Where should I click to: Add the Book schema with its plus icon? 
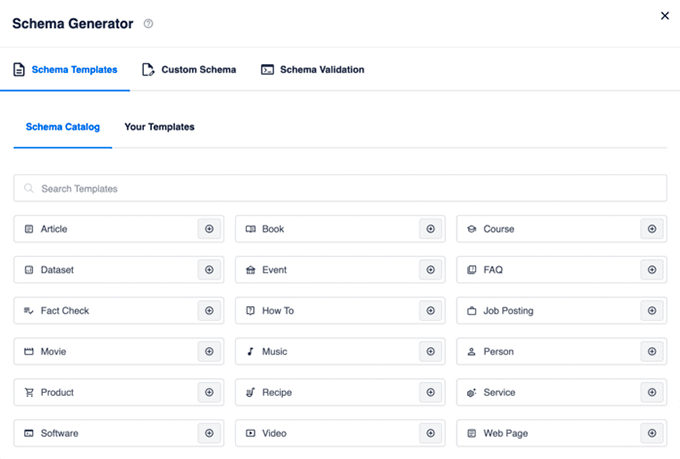tap(430, 229)
